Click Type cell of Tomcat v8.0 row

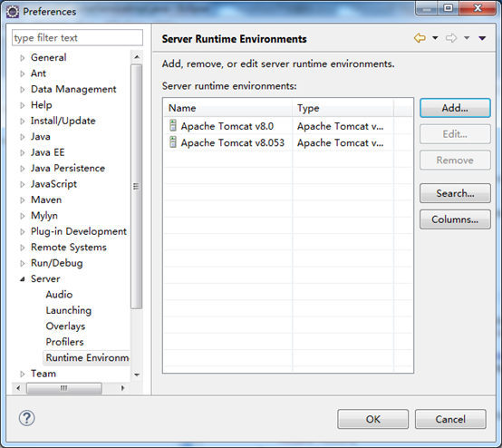[340, 126]
